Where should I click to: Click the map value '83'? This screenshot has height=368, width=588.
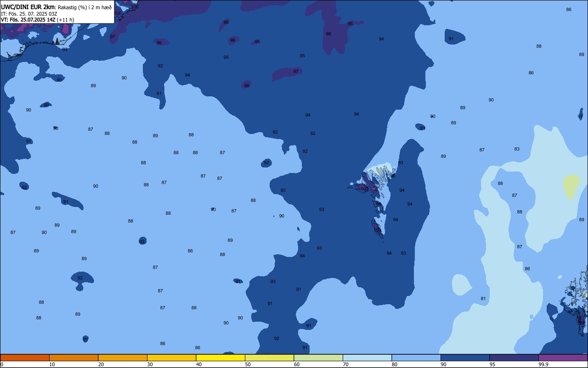517,149
